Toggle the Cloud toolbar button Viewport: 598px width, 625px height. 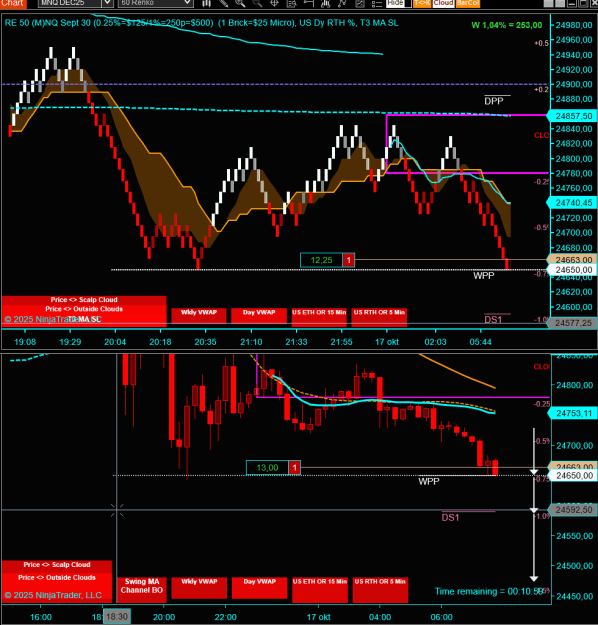point(443,3)
